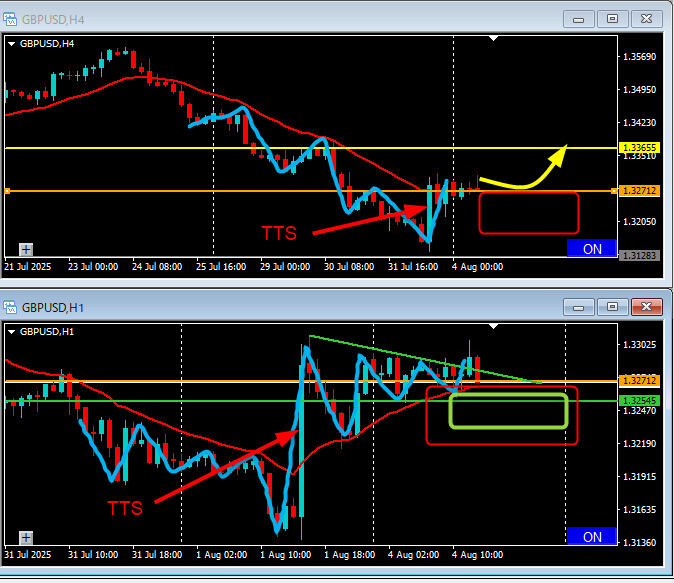Click the GBPUSD,H1 title bar text
Image resolution: width=674 pixels, height=583 pixels.
[x=53, y=308]
